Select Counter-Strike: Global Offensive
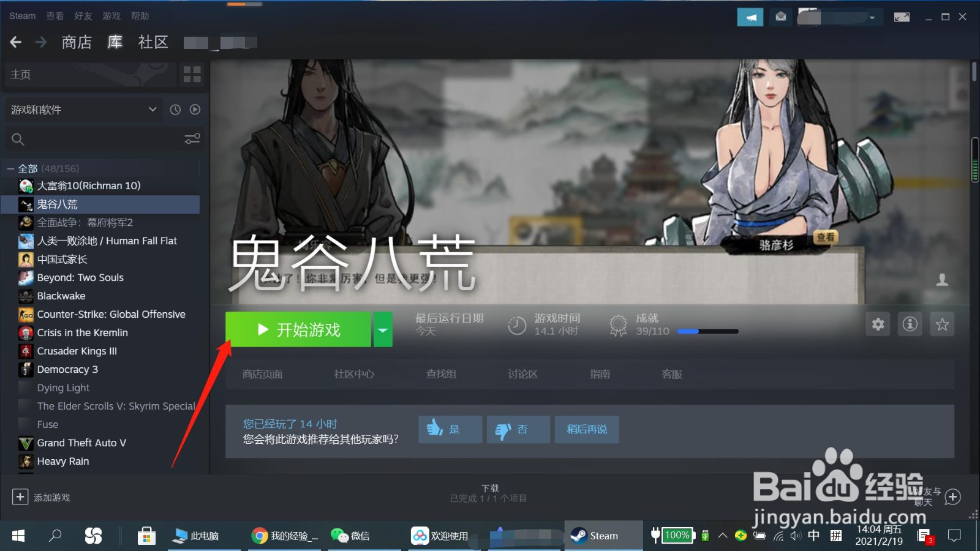The image size is (980, 551). (x=111, y=314)
